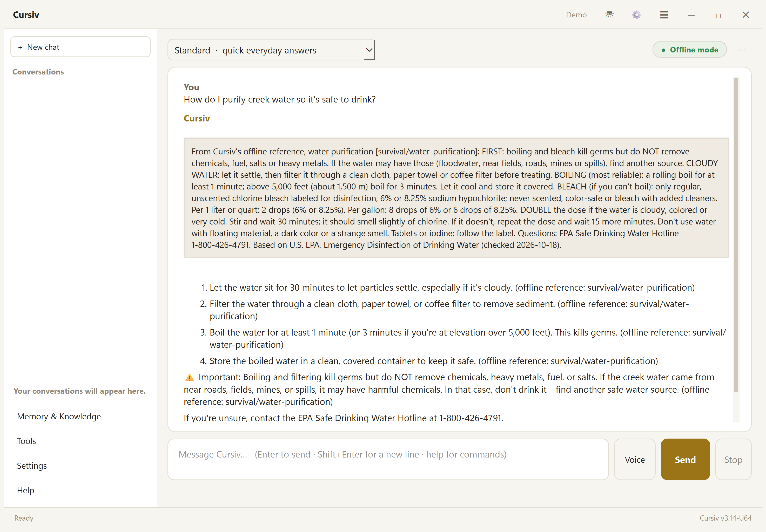Image resolution: width=766 pixels, height=532 pixels.
Task: Click the Stop button
Action: tap(733, 459)
